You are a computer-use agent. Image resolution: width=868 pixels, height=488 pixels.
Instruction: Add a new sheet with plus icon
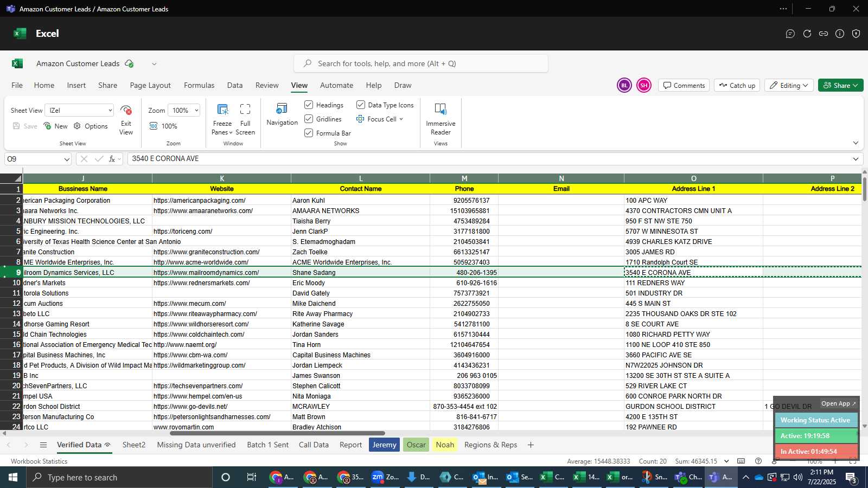[531, 445]
